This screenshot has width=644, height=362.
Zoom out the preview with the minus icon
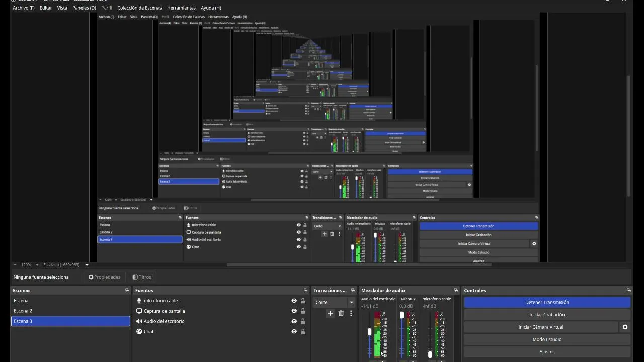point(15,265)
